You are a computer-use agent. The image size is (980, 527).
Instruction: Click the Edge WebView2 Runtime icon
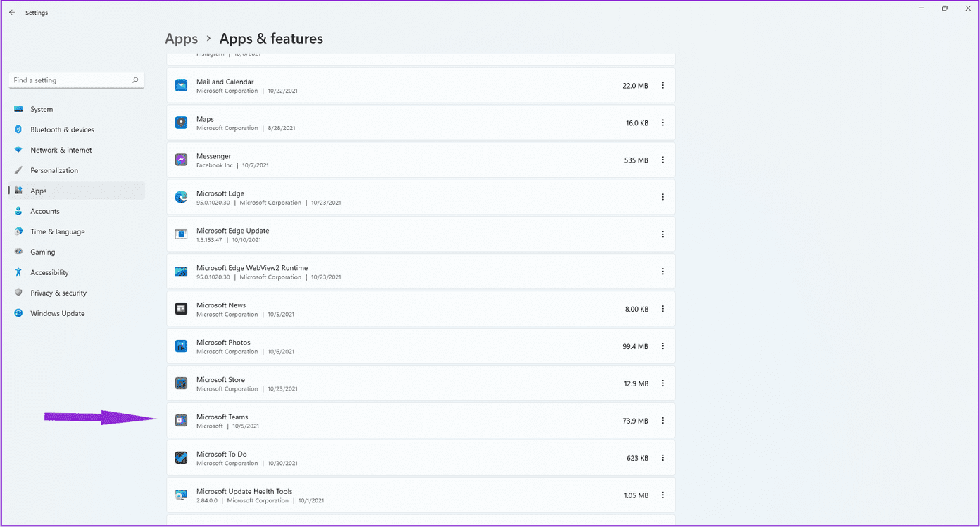pyautogui.click(x=181, y=272)
